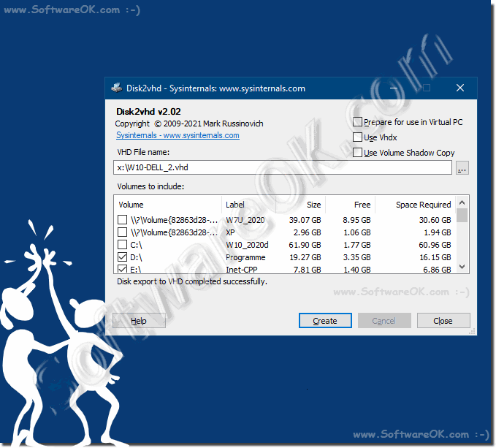This screenshot has width=496, height=448.
Task: Check the XP volume checkbox
Action: click(123, 232)
